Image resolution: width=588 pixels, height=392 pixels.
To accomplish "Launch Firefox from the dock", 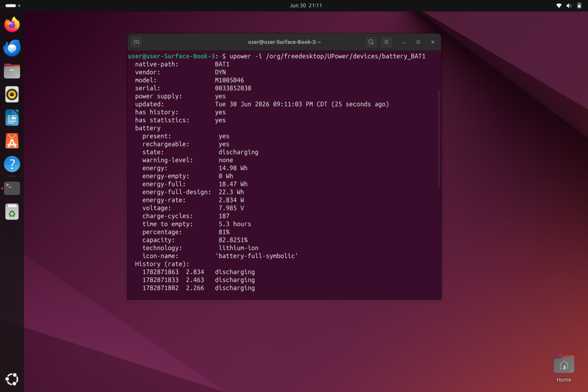I will [x=12, y=25].
